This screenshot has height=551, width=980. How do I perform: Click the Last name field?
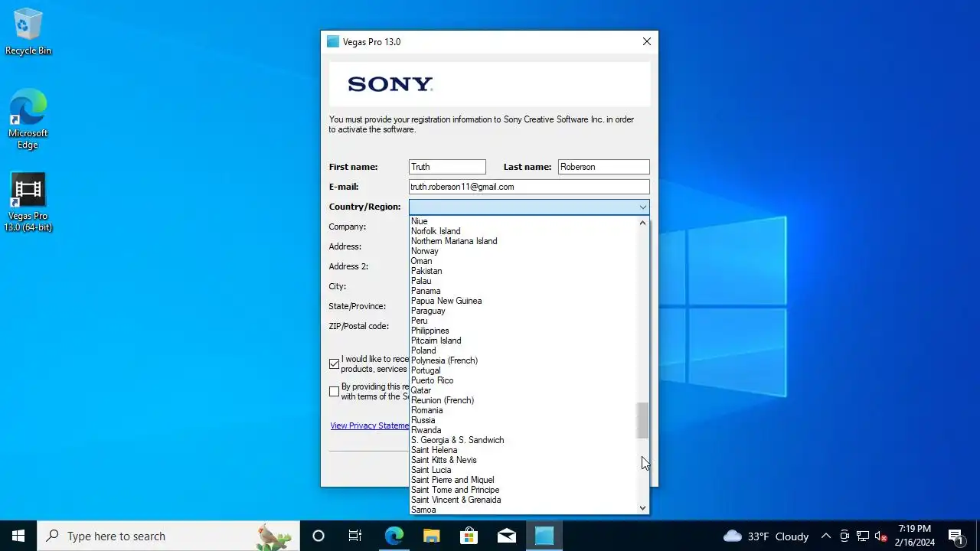tap(603, 167)
